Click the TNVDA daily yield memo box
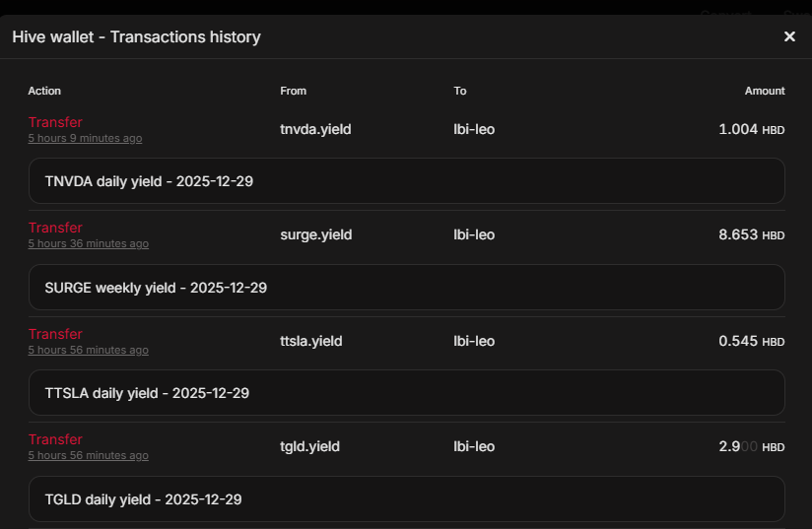812x529 pixels. tap(406, 181)
